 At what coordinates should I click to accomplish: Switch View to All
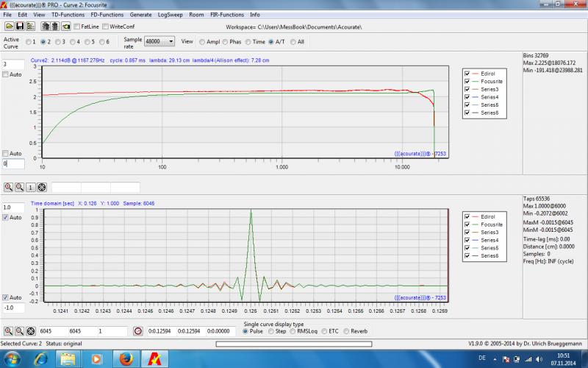point(293,42)
